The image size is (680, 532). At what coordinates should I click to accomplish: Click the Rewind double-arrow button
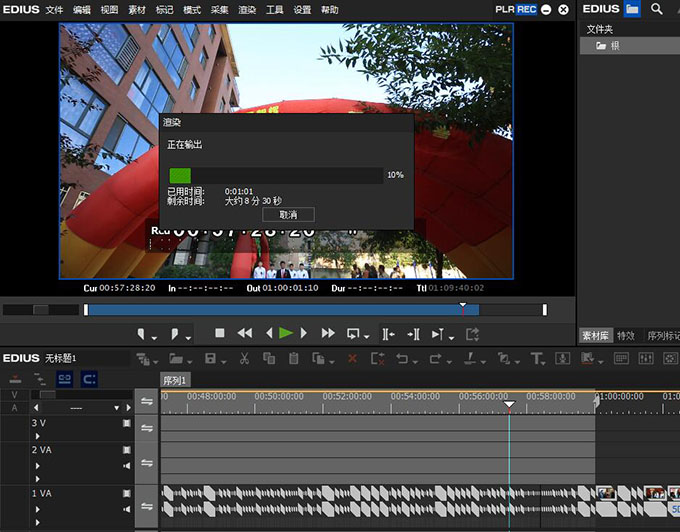(245, 333)
